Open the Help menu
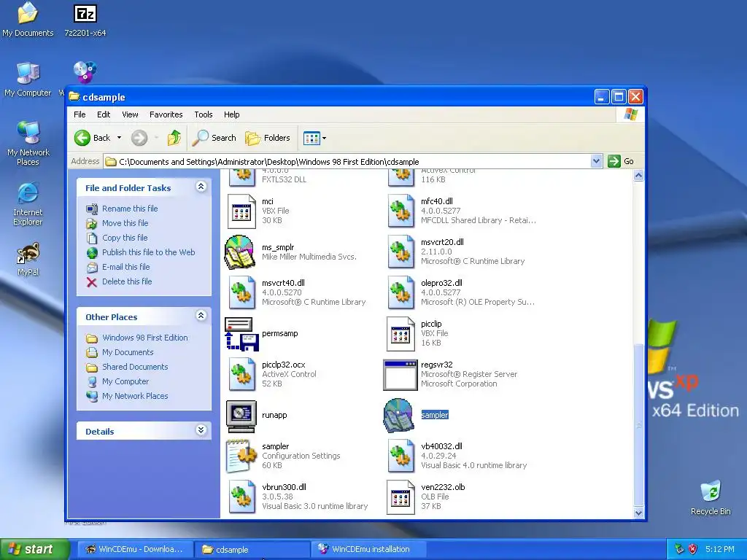The image size is (747, 560). (231, 114)
